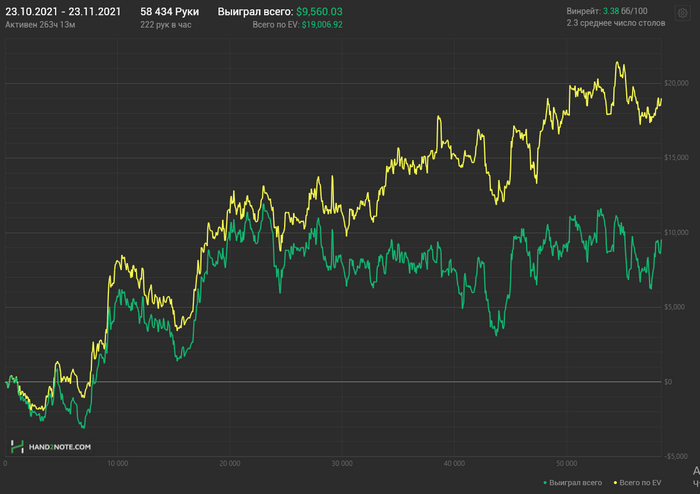Viewport: 700px width, 494px height.
Task: Click '2.3 среднее число столов' text
Action: click(616, 23)
